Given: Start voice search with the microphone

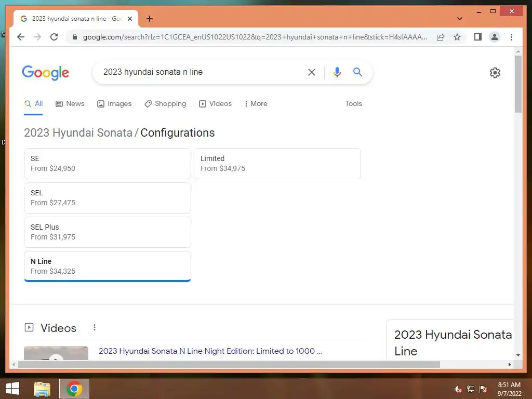Looking at the screenshot, I should pyautogui.click(x=337, y=72).
